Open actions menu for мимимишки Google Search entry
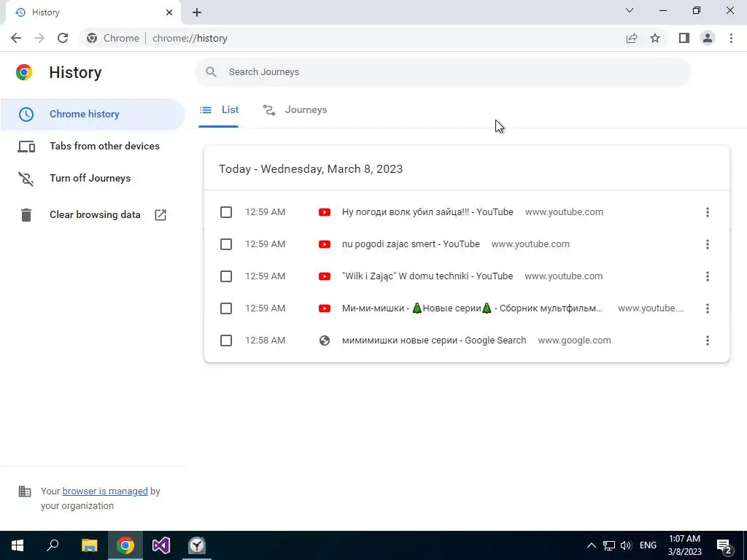The image size is (747, 560). point(707,341)
